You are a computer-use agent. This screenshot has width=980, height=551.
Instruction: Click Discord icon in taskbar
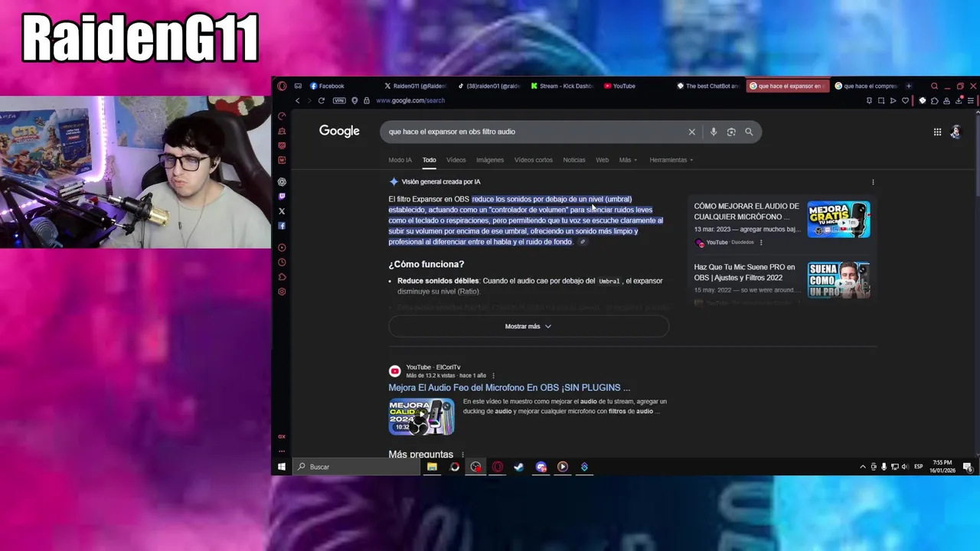pyautogui.click(x=541, y=467)
